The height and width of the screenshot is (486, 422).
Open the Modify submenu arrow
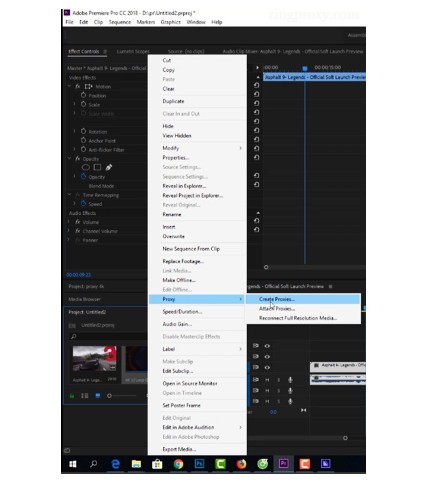click(240, 148)
